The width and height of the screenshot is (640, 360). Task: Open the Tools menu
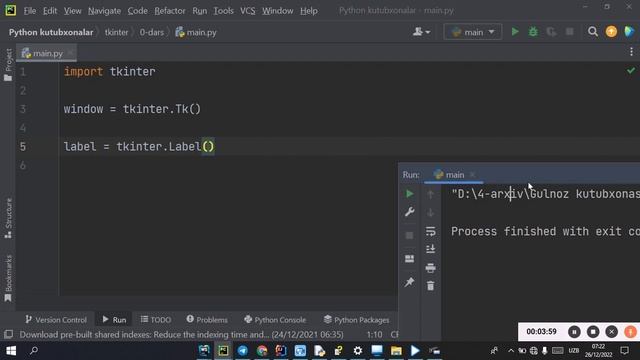tap(223, 11)
